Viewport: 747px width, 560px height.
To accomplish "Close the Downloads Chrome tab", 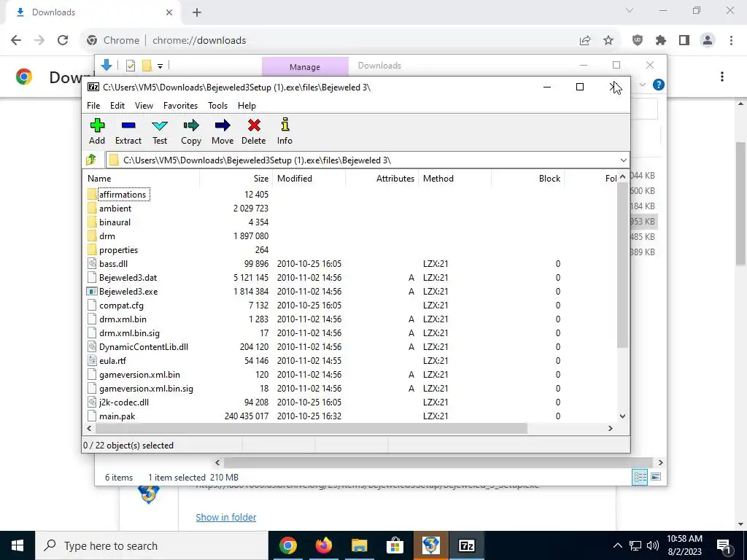I will point(169,12).
